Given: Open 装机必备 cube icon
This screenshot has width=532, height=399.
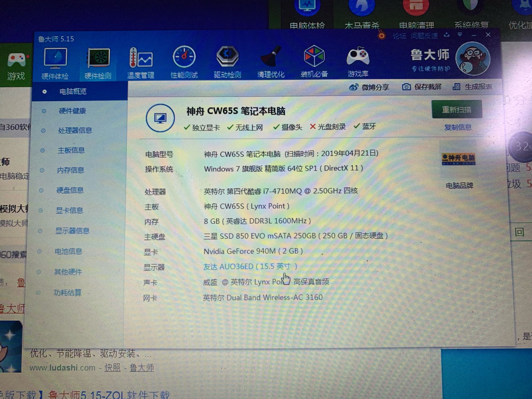Looking at the screenshot, I should (314, 57).
